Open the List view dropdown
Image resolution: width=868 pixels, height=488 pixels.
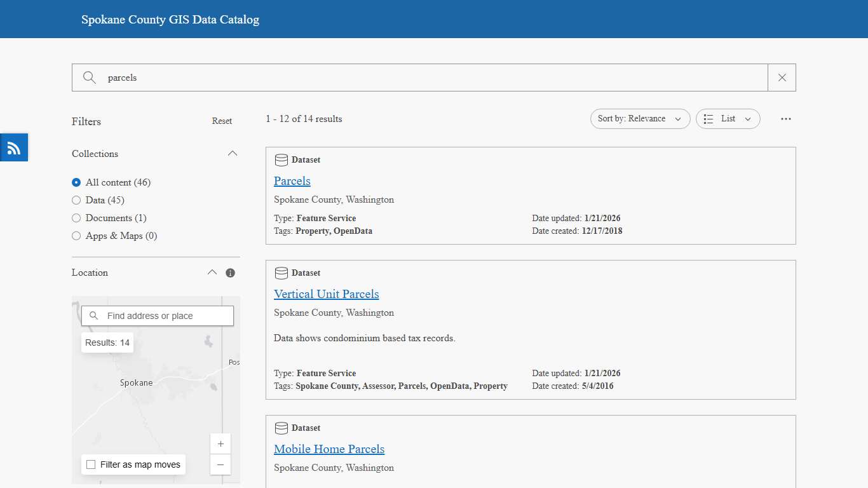click(728, 118)
